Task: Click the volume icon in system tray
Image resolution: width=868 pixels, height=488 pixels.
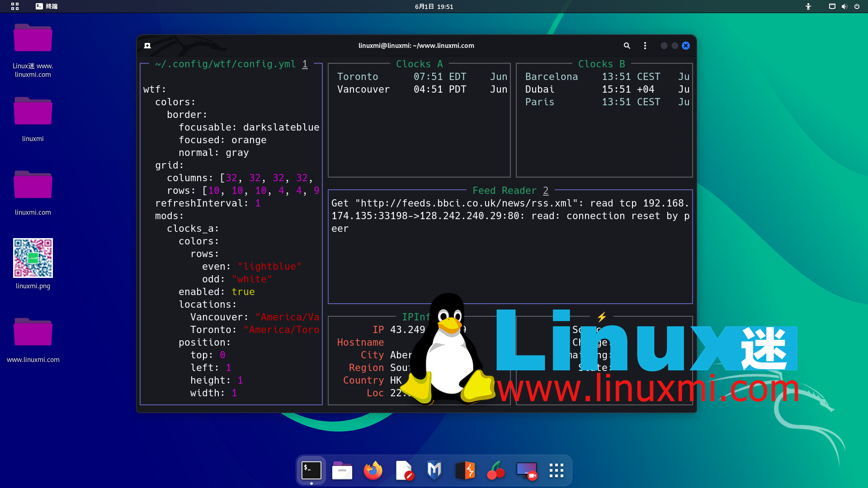Action: (x=844, y=6)
